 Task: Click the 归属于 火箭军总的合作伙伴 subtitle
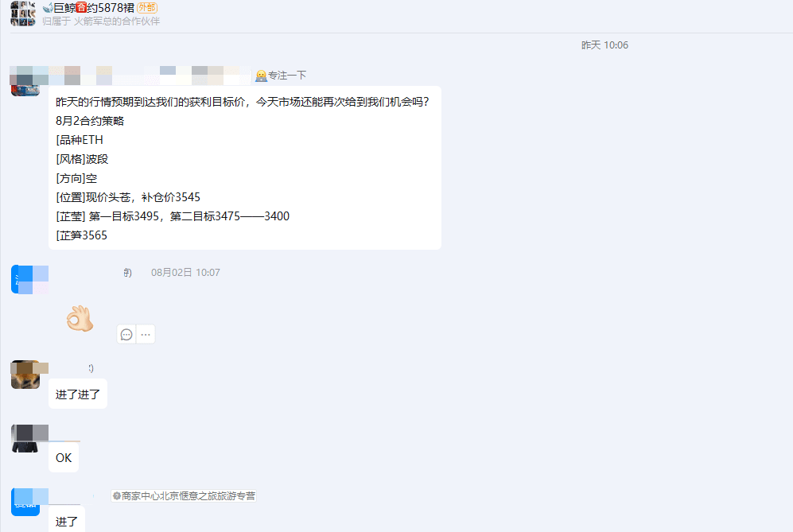[101, 21]
